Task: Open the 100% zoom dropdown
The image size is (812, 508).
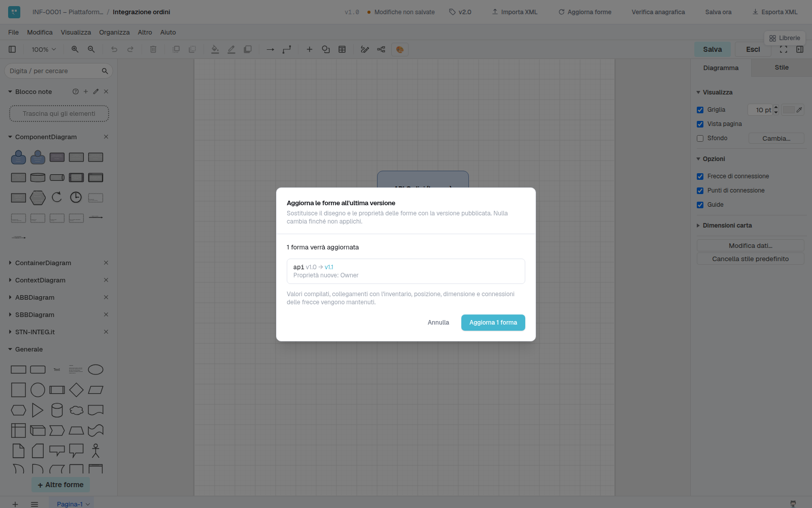Action: pyautogui.click(x=44, y=49)
